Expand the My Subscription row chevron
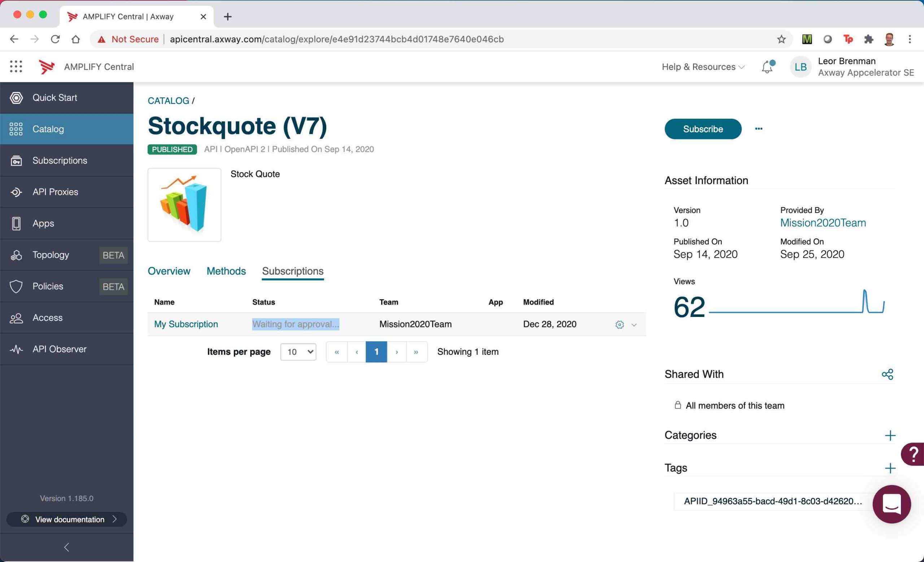 (x=634, y=325)
